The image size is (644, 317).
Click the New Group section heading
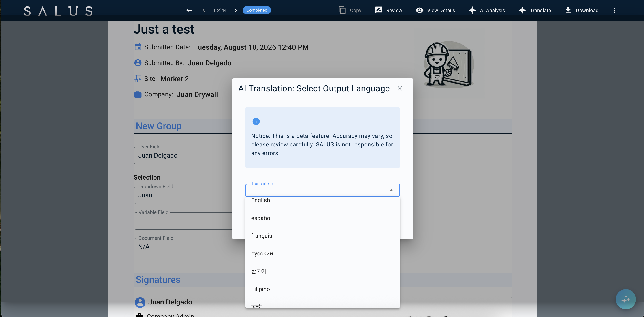click(x=159, y=126)
